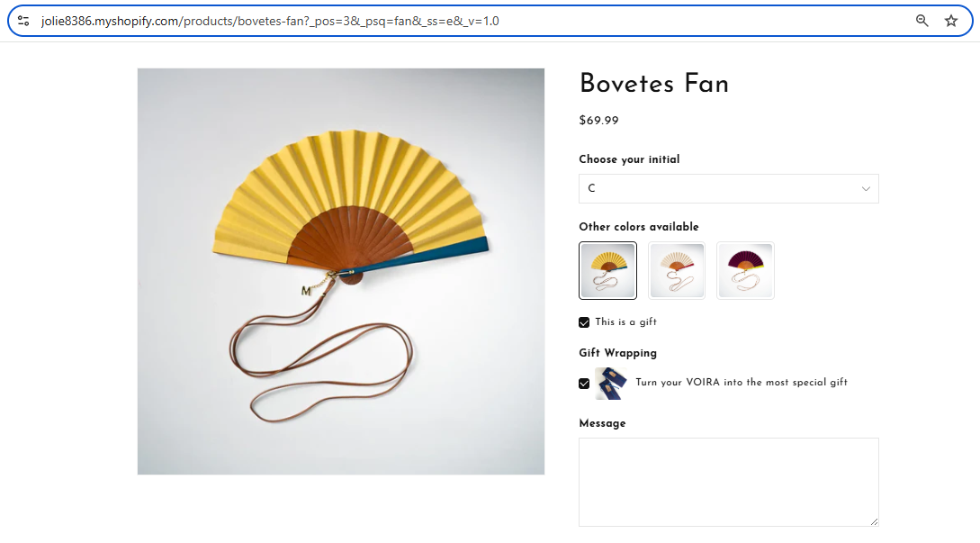Uncheck the "This is a gift" checkbox
Viewport: 980px width, 543px height.
point(584,322)
